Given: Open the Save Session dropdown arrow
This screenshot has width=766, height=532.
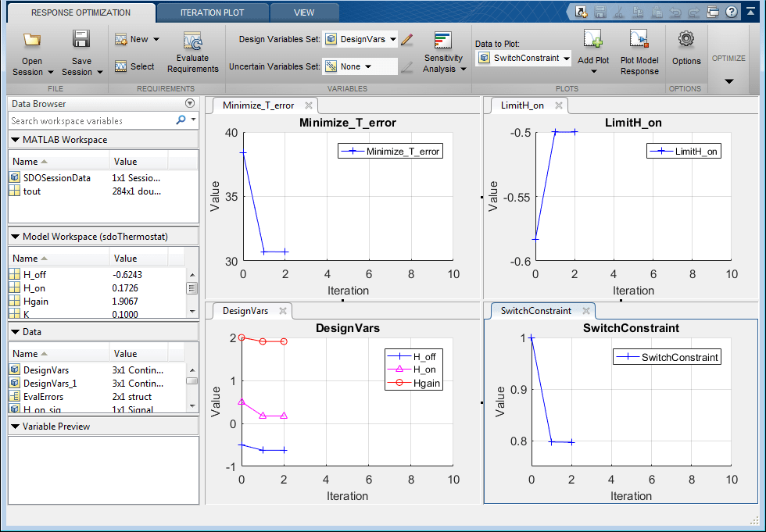Looking at the screenshot, I should (x=100, y=72).
